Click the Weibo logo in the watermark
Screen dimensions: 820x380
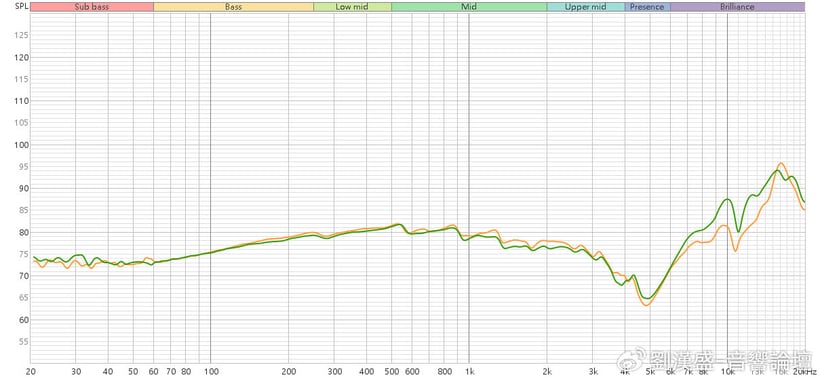630,360
